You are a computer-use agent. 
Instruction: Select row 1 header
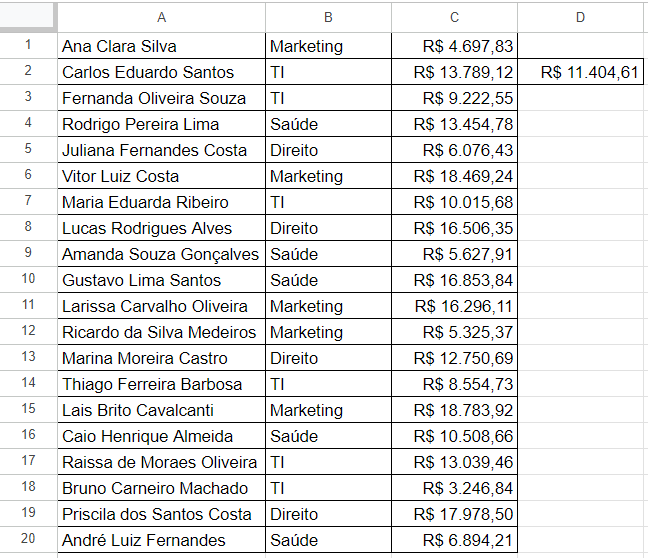(x=27, y=46)
